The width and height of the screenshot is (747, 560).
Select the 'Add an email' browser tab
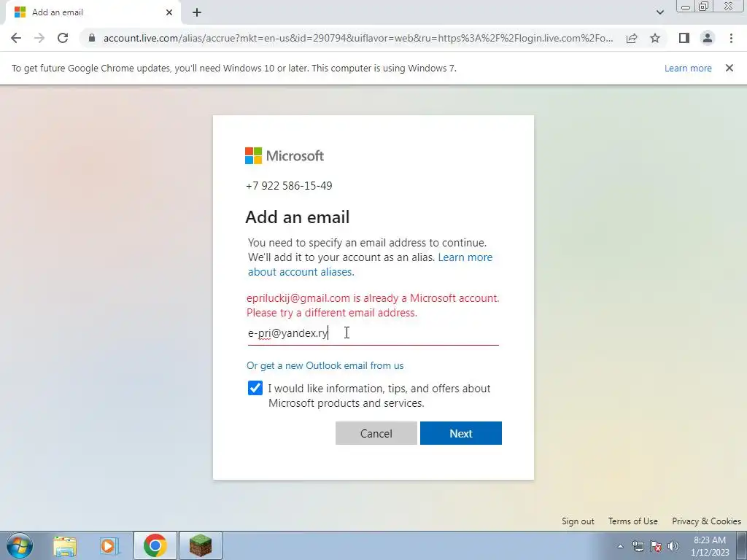click(x=93, y=12)
